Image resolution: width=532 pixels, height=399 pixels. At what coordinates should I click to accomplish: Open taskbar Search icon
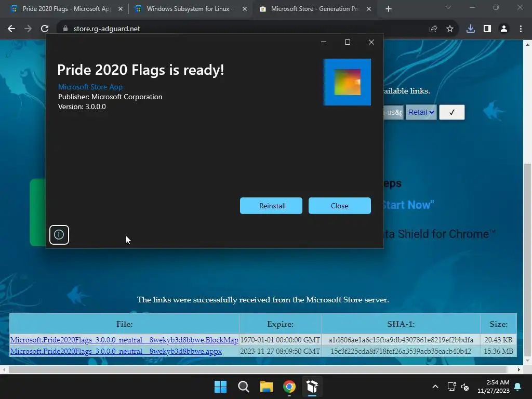(244, 387)
